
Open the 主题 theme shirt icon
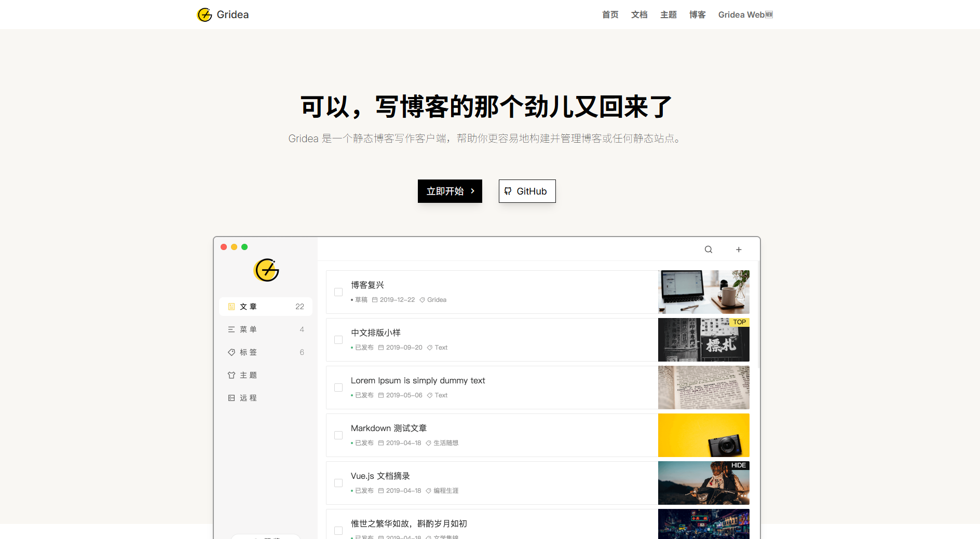click(x=232, y=375)
